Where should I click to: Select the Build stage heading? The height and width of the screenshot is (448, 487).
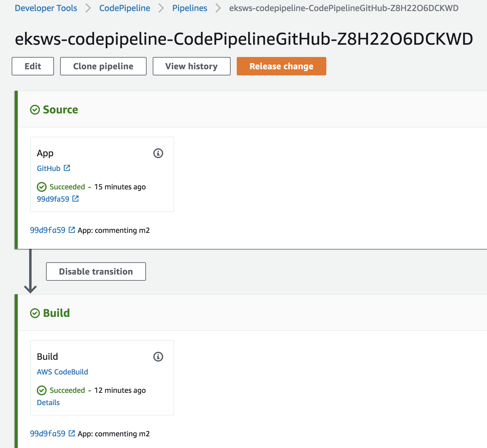(x=56, y=313)
